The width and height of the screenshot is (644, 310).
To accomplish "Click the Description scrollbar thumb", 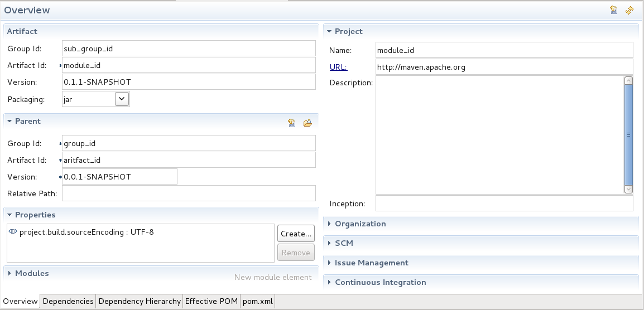I will click(628, 134).
